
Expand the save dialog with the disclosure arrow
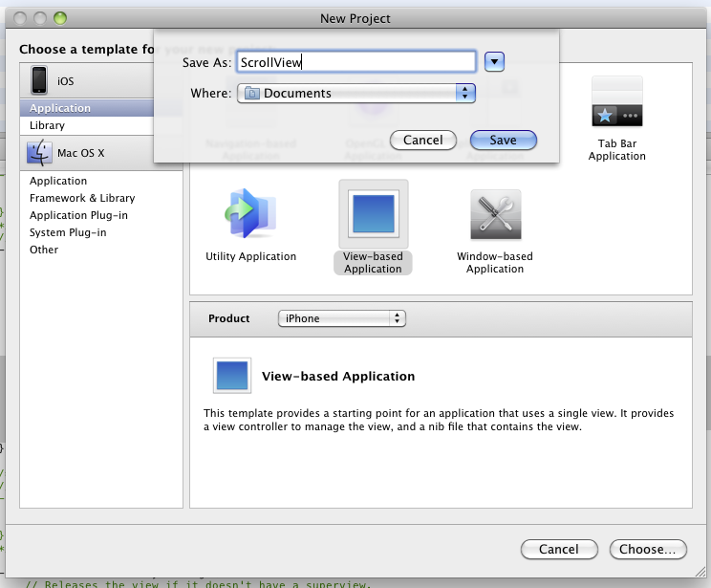coord(494,61)
